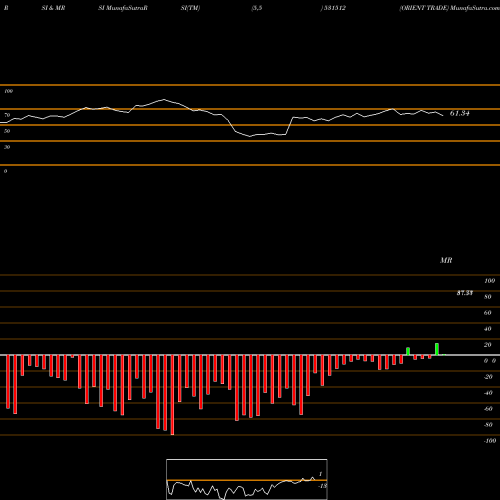Click the '-40' label on MR axis
Image resolution: width=500 pixels, height=500 pixels.
tap(488, 393)
